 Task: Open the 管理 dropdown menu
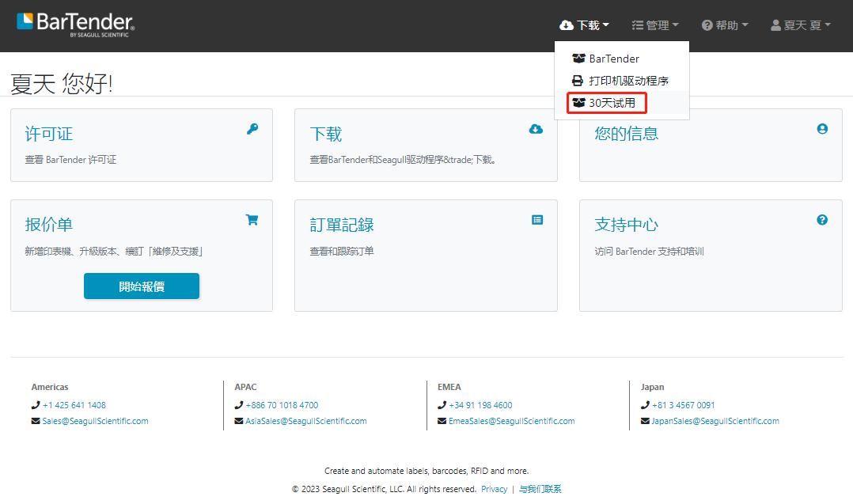pos(655,25)
